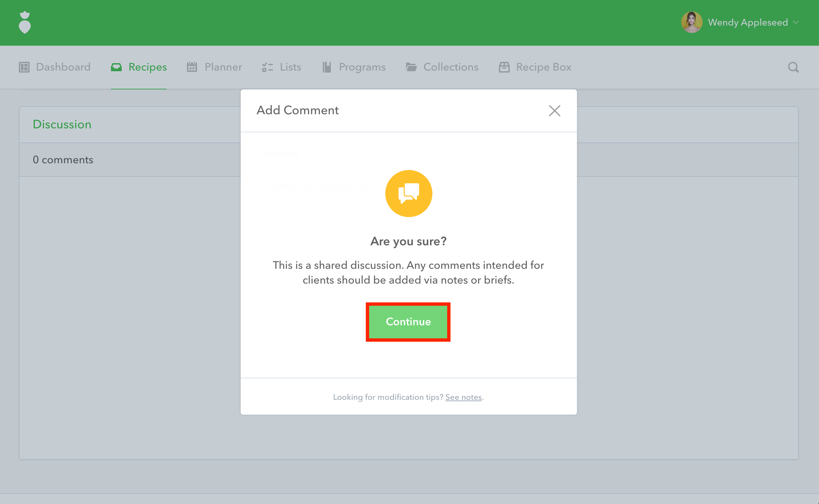Click the Planner calendar icon
The image size is (819, 504).
pos(192,67)
